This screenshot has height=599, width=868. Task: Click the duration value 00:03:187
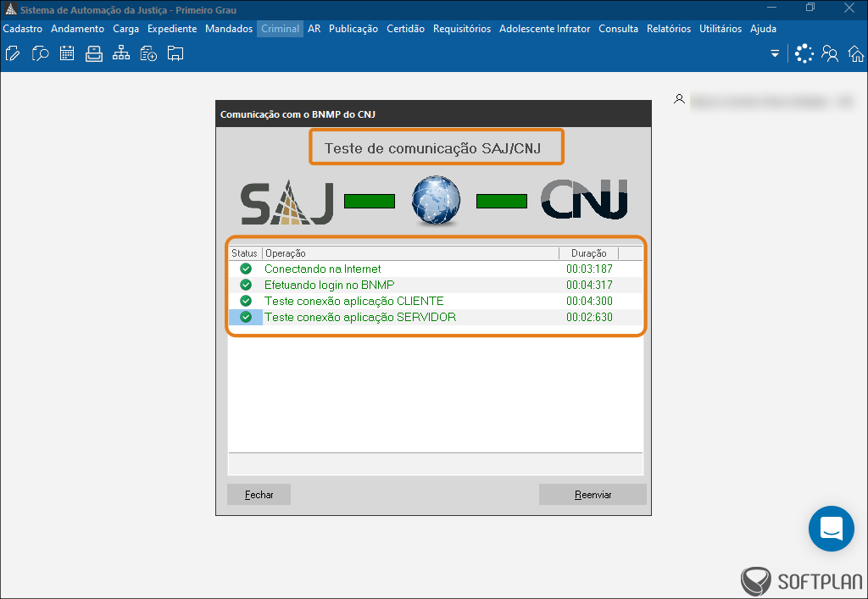coord(589,269)
